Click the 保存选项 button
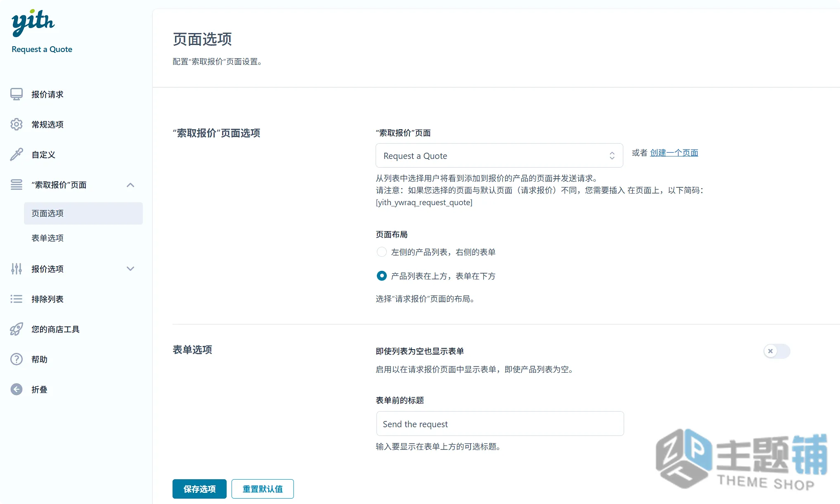840x504 pixels. click(199, 489)
